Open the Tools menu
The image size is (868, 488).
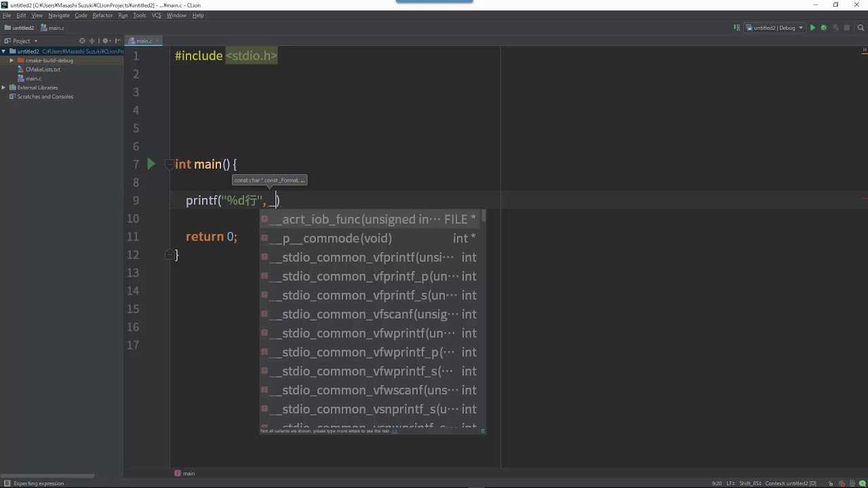click(140, 16)
